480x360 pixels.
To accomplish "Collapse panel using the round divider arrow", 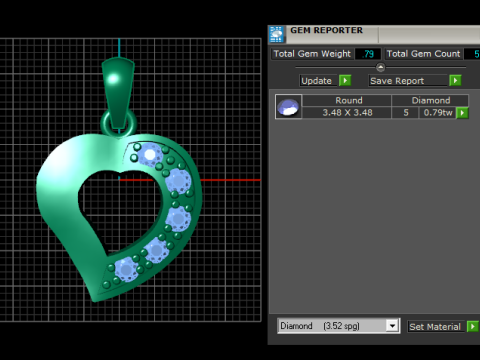I will coord(380,67).
